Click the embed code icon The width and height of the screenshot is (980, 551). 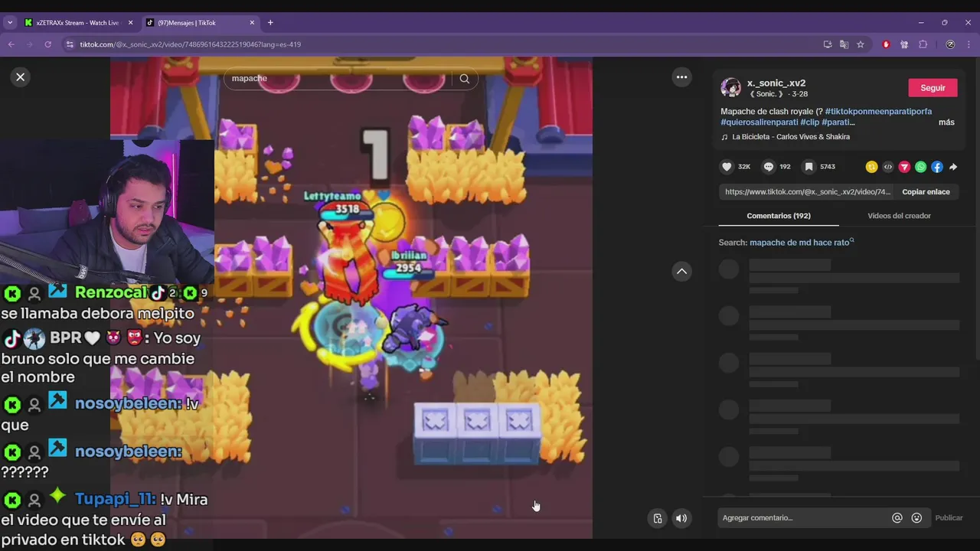tap(888, 167)
